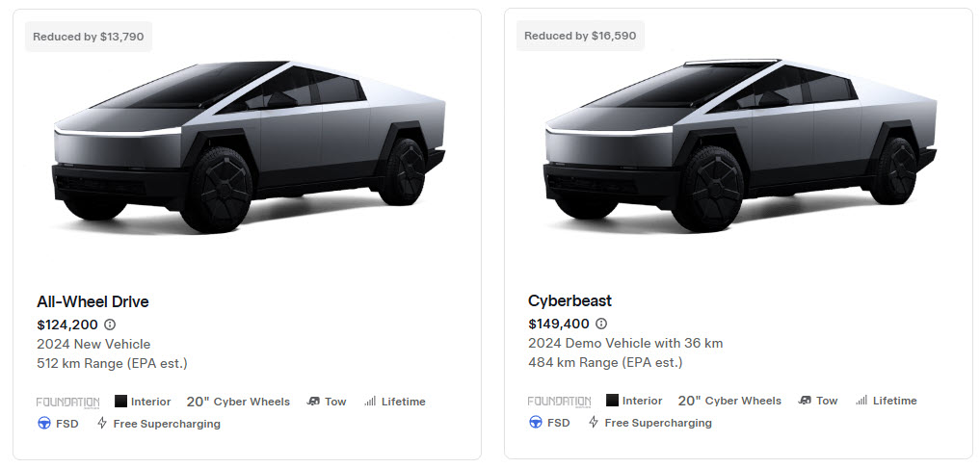Click Free Supercharging bolt icon on Cyberbeast card

coord(594,423)
